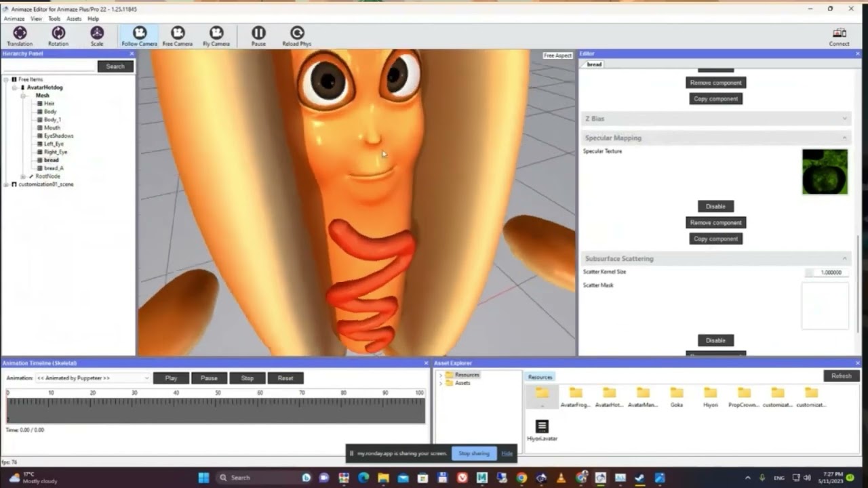Click the Pause toolbar icon
The image size is (868, 488).
(258, 36)
